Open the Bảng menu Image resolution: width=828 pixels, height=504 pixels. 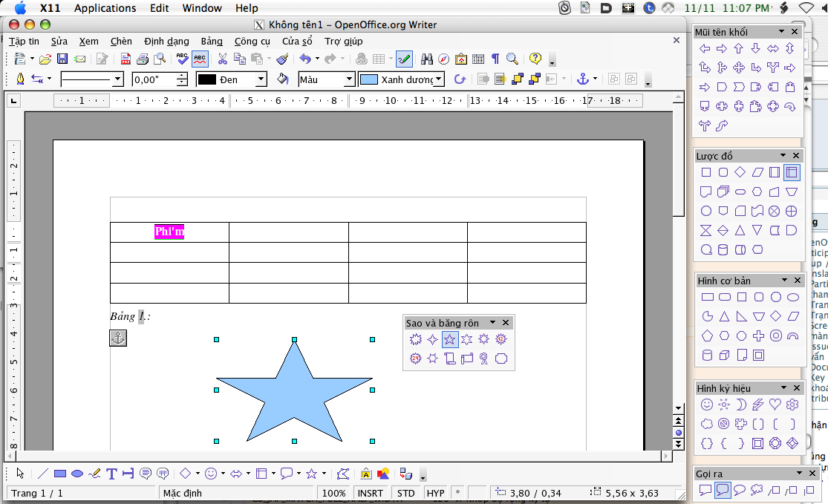(x=211, y=41)
